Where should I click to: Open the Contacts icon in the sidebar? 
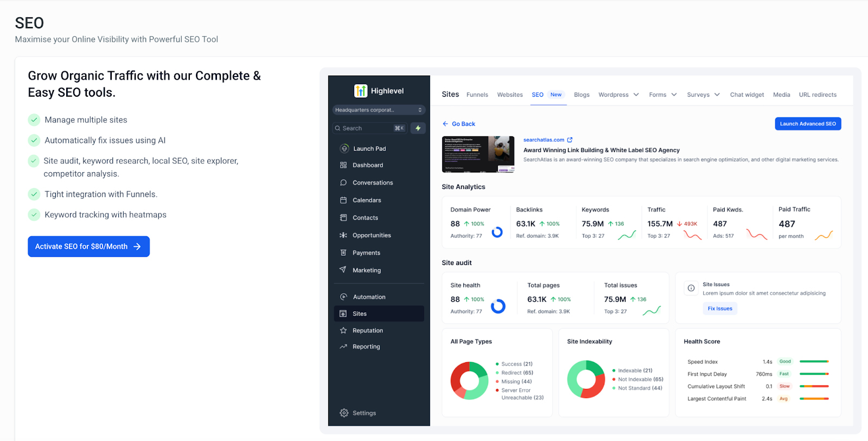(343, 218)
